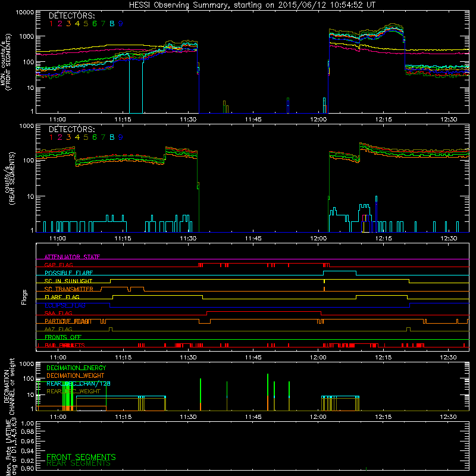The image size is (476, 476).
Task: Click orange detector 3 in front segments legend
Action: 68,24
